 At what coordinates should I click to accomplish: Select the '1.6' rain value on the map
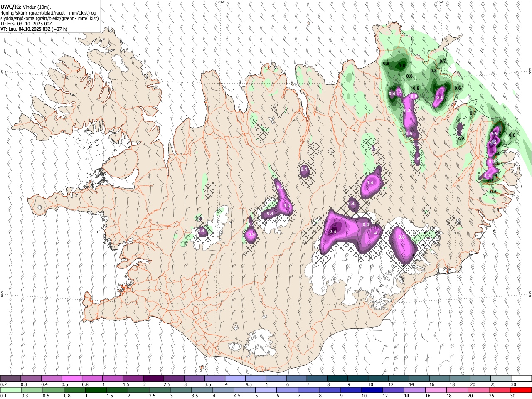[402, 66]
